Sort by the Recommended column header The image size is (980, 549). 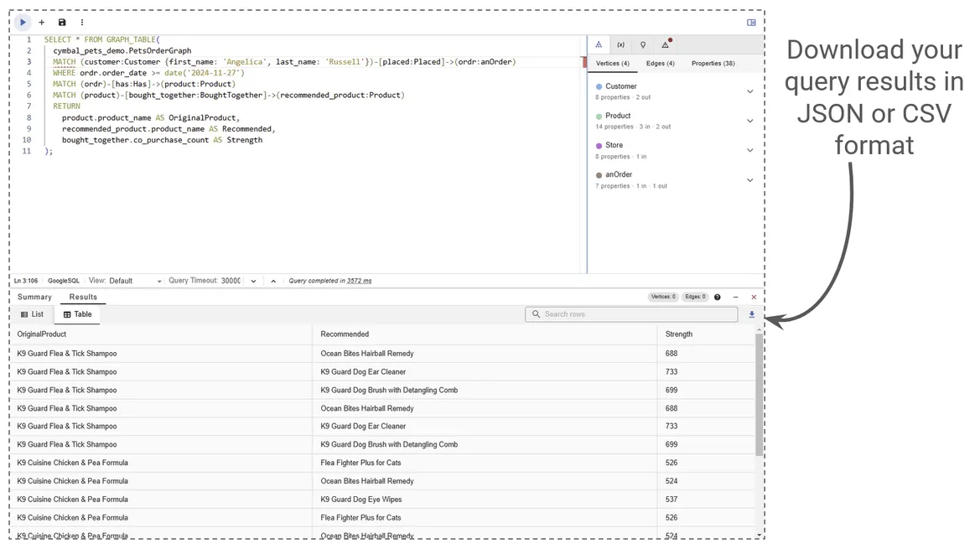click(x=345, y=334)
